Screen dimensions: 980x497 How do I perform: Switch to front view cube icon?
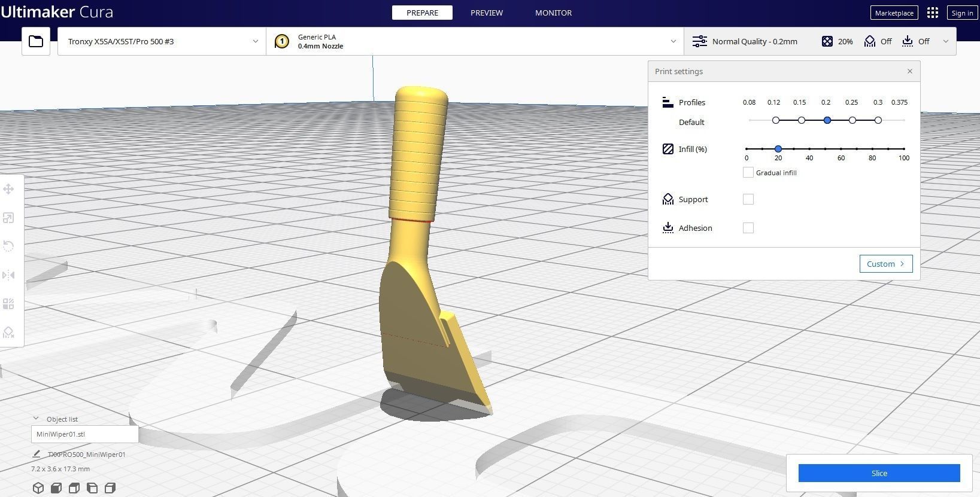[56, 488]
